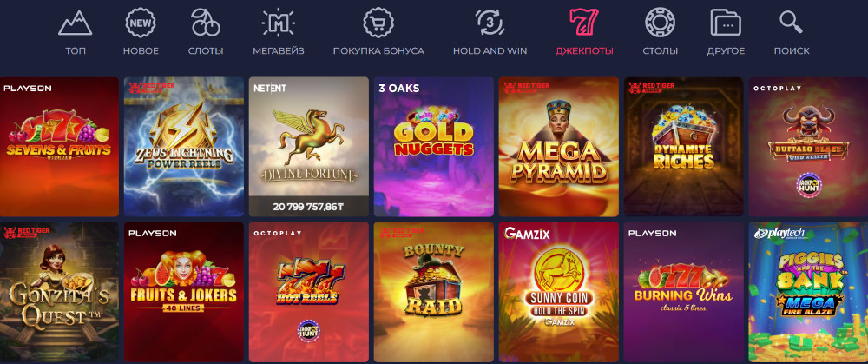
Task: Select the НОВОЕ new badge icon
Action: click(141, 23)
